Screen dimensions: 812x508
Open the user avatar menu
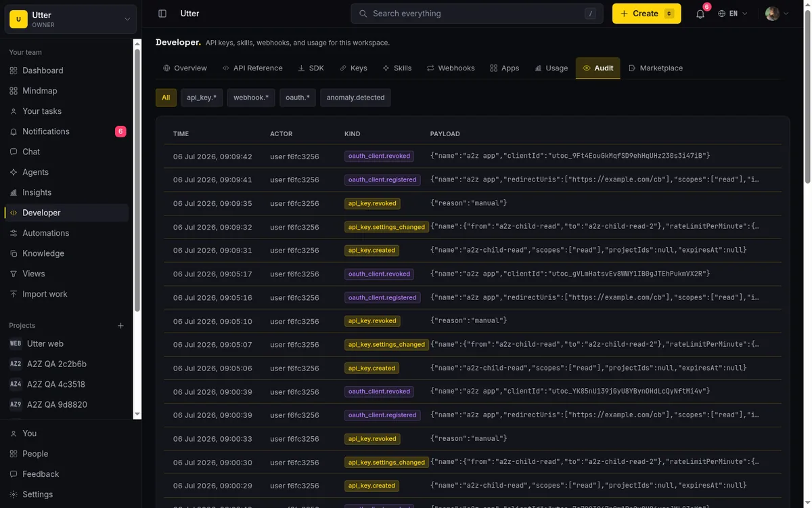[777, 14]
